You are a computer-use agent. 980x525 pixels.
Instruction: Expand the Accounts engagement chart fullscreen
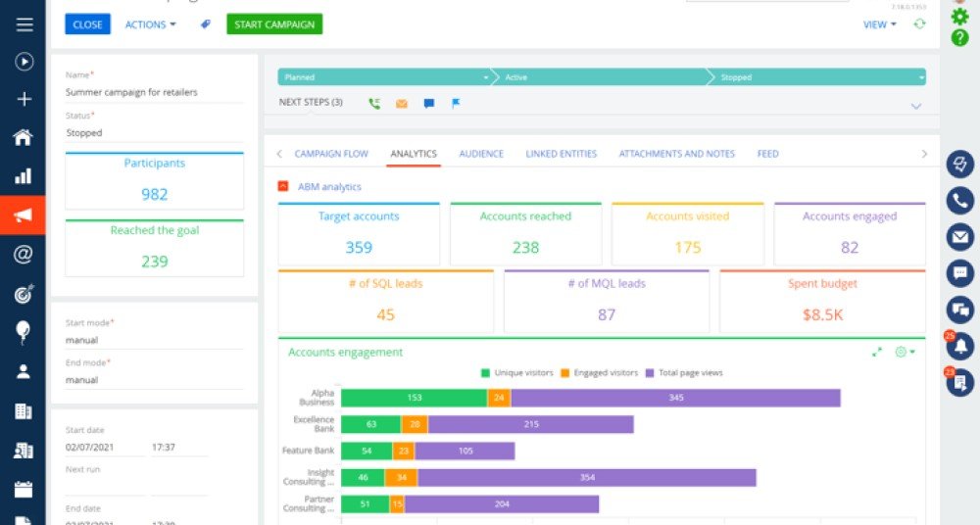(x=877, y=353)
